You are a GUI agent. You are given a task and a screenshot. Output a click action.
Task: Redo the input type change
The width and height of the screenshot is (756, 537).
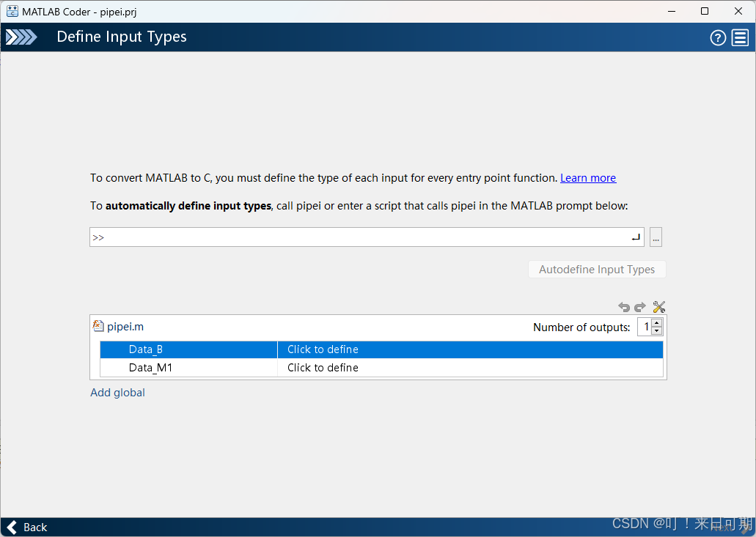coord(640,307)
